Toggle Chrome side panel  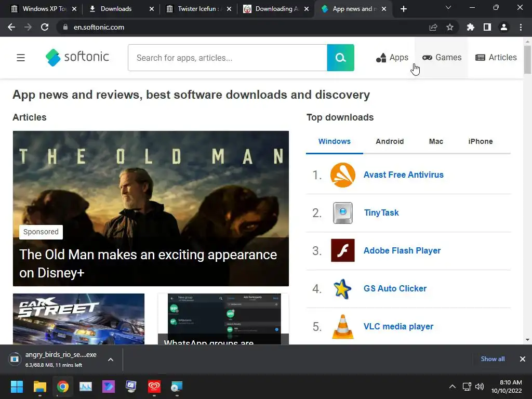487,27
